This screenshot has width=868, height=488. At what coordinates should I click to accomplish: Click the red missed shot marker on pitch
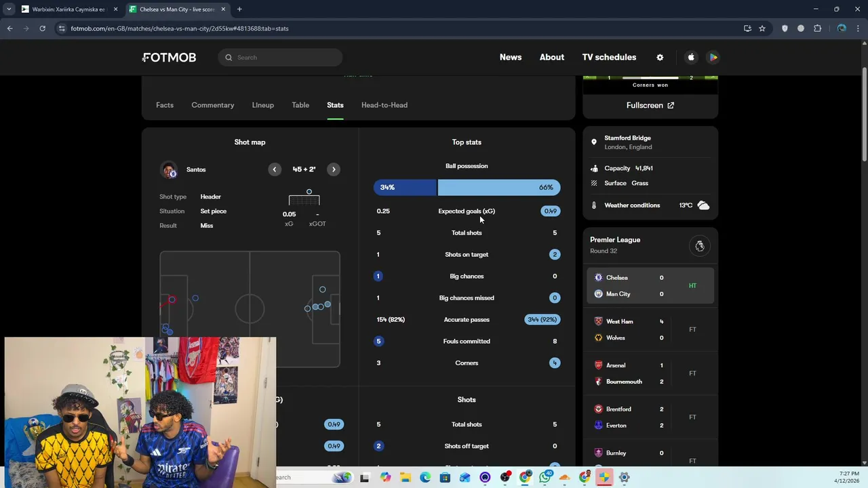coord(172,300)
